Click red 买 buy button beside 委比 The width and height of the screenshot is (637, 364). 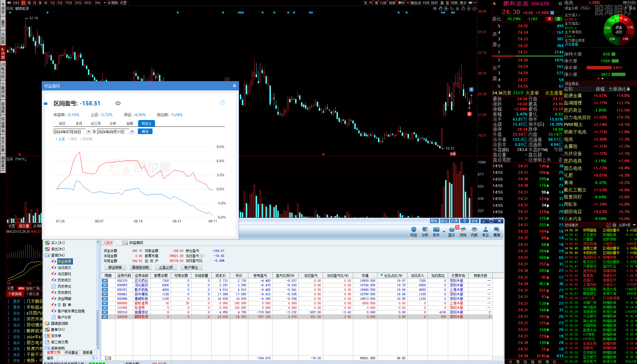(549, 19)
